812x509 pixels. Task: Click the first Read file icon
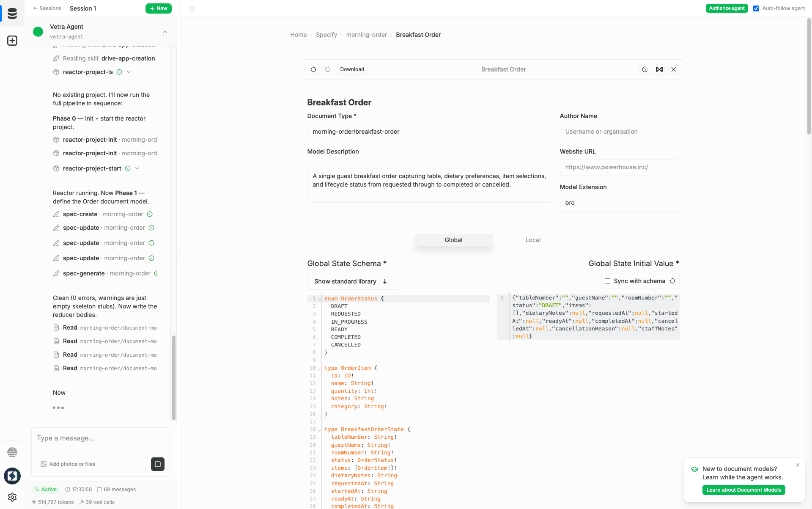56,327
